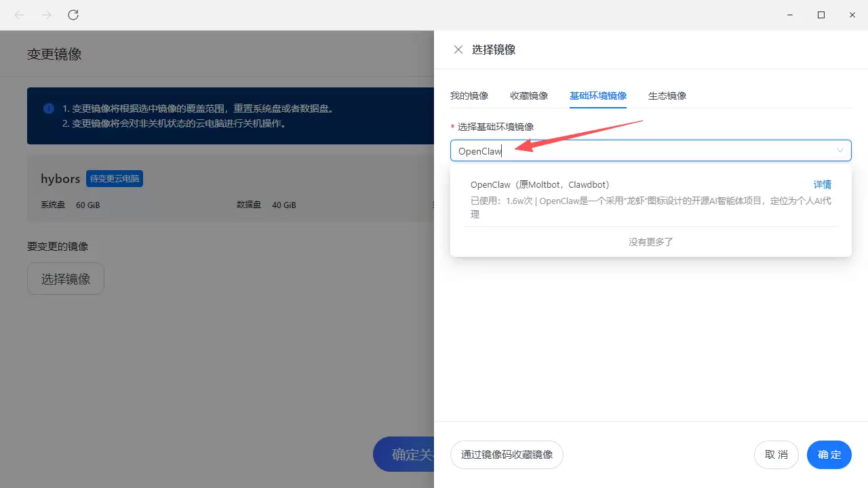868x488 pixels.
Task: Switch to the 收藏镜像 tab
Action: click(x=529, y=96)
